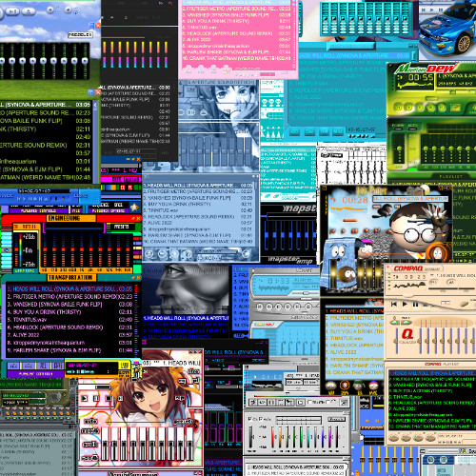Click pause button in anime girl skin
This screenshot has width=476, height=476.
click(x=96, y=398)
